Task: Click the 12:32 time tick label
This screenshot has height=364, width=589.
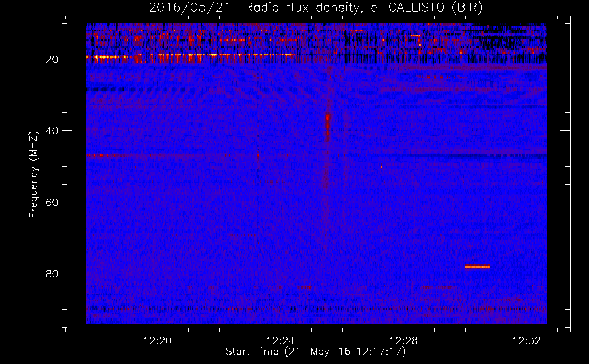Action: tap(526, 341)
